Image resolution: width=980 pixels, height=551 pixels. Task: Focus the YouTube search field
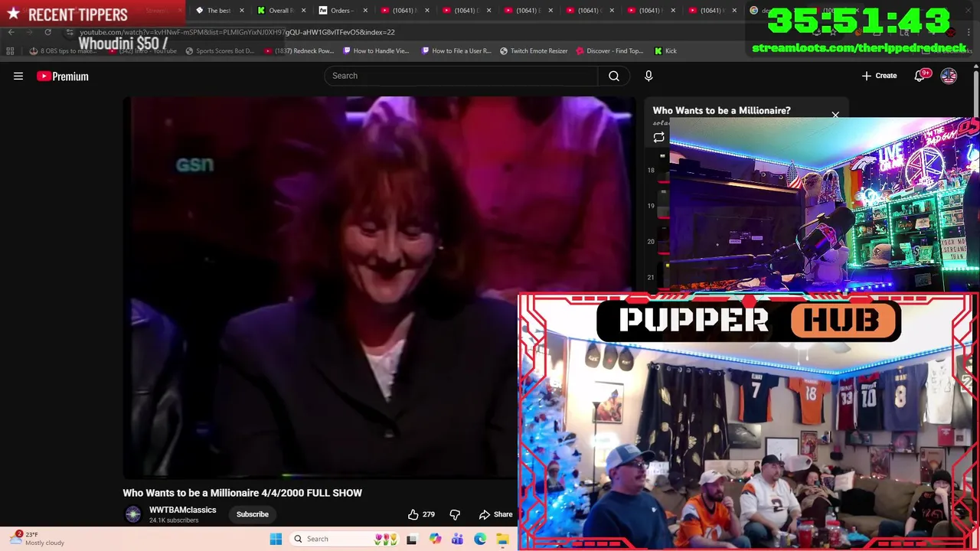pyautogui.click(x=461, y=76)
